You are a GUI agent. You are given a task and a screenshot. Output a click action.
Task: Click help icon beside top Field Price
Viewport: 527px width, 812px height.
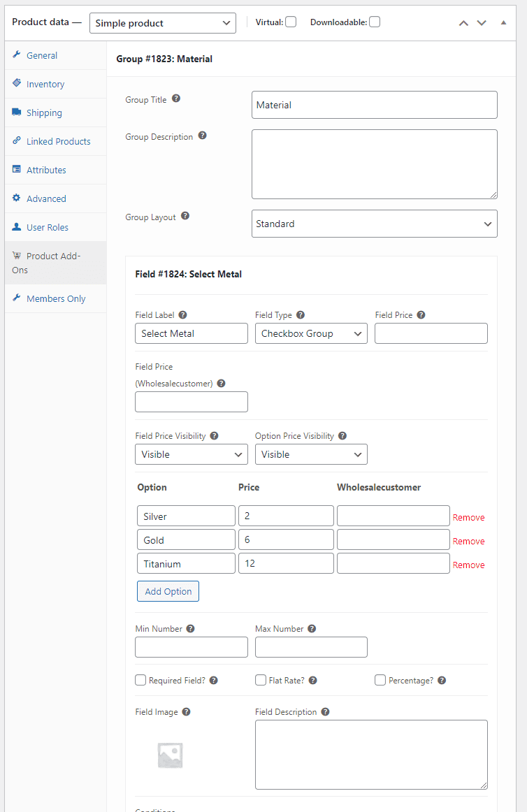coord(421,315)
